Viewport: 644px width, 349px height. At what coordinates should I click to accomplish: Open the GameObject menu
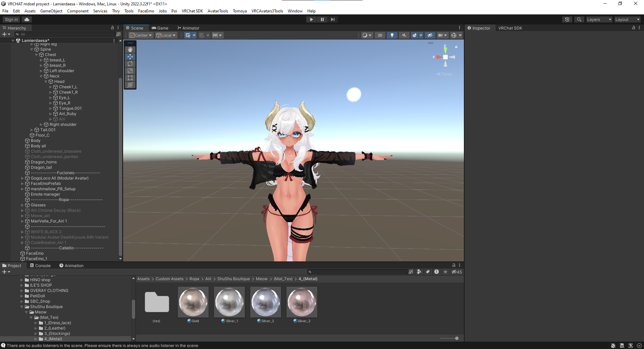pyautogui.click(x=51, y=11)
